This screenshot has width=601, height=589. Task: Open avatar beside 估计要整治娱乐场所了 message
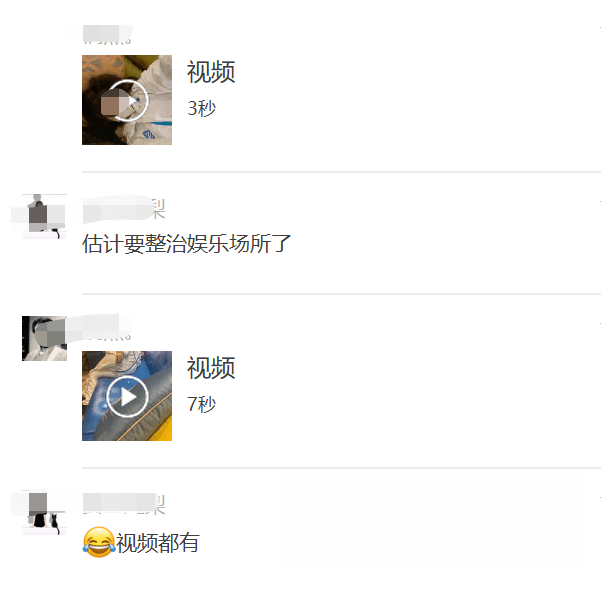[x=44, y=217]
